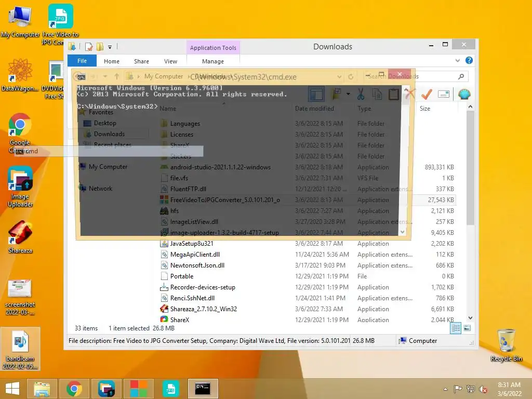Click the file list scroll up arrow

[470, 107]
